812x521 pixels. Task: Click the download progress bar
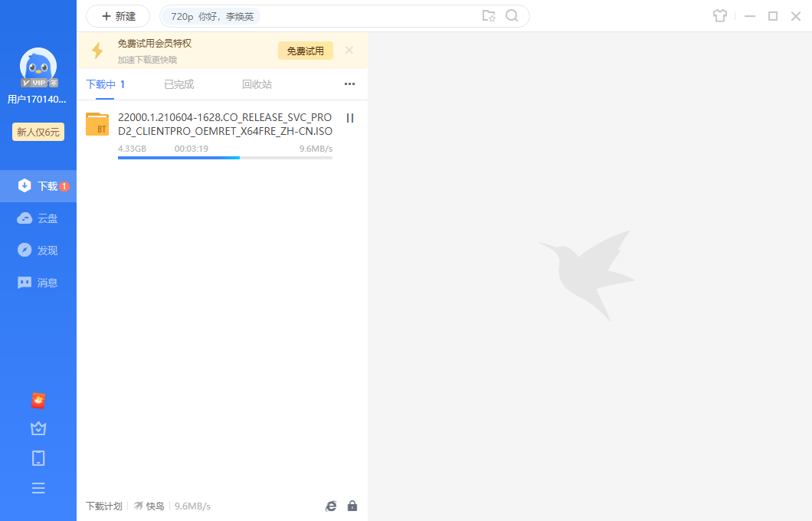pos(225,157)
